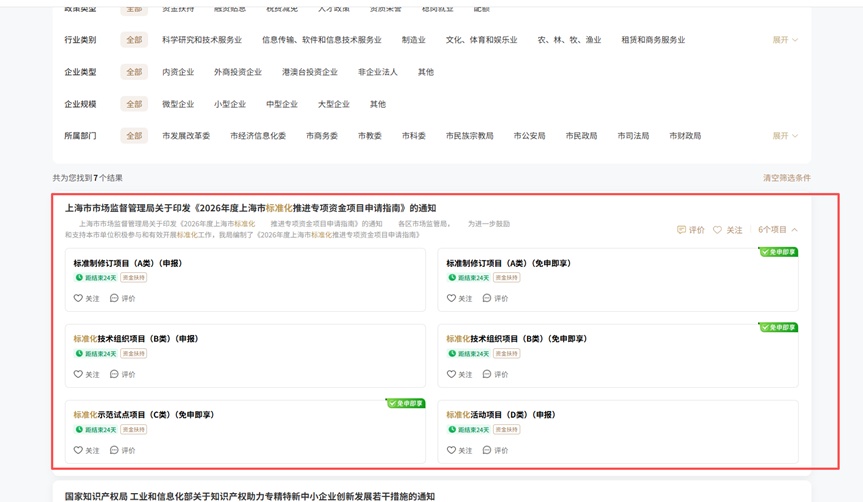The image size is (863, 502).
Task: Click 清空筛选条件 to clear filters
Action: [x=786, y=178]
